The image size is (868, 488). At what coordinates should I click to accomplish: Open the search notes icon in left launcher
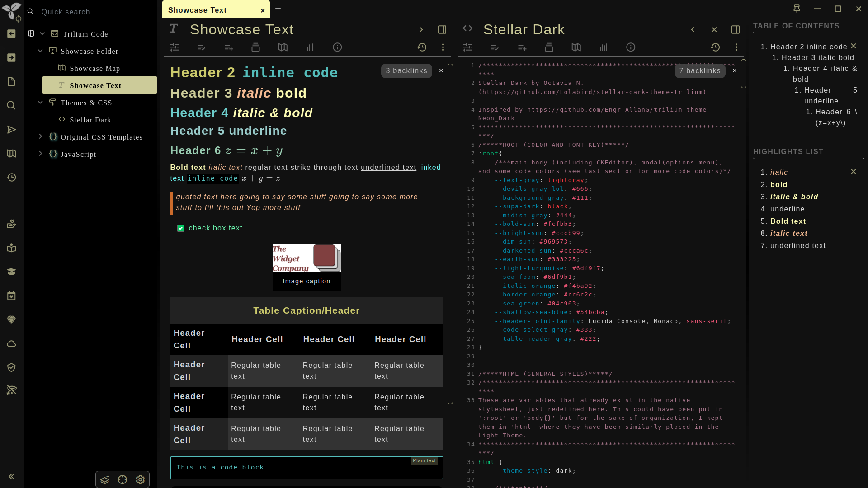tap(11, 105)
